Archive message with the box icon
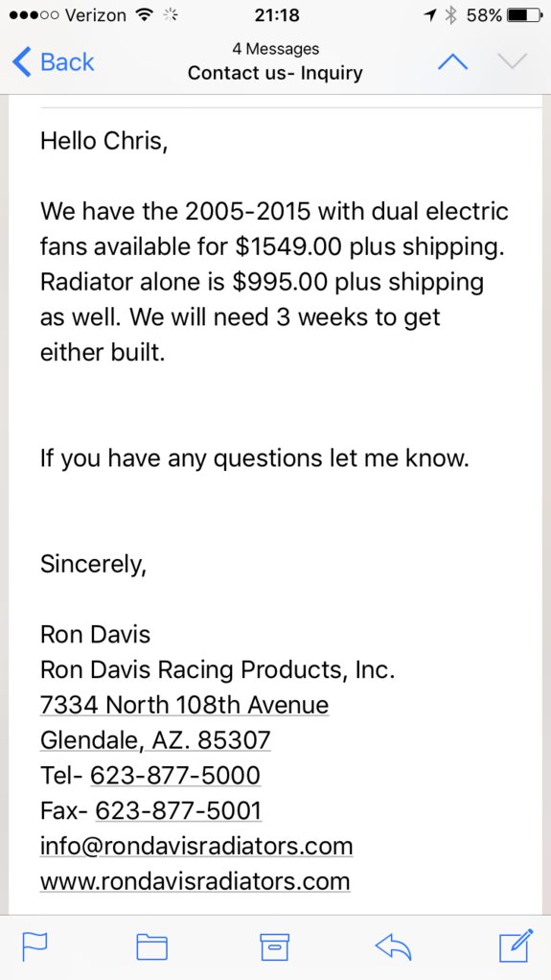The image size is (551, 980). 274,946
